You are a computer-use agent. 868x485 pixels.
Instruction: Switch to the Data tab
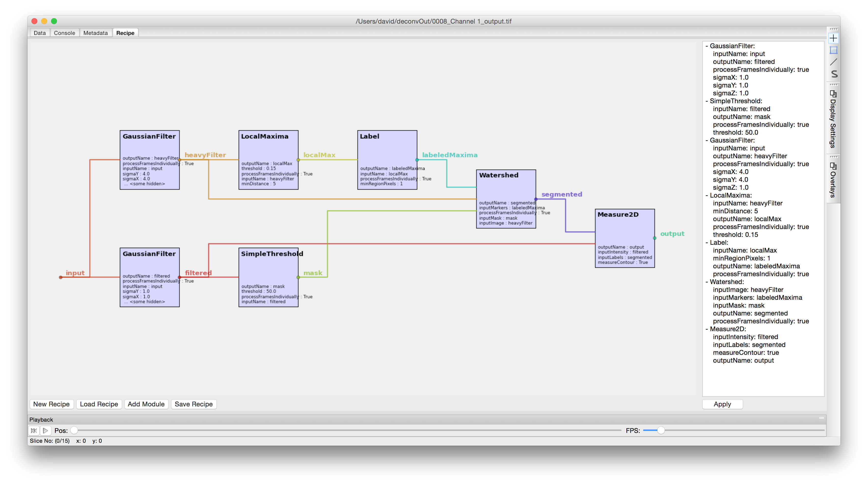40,33
